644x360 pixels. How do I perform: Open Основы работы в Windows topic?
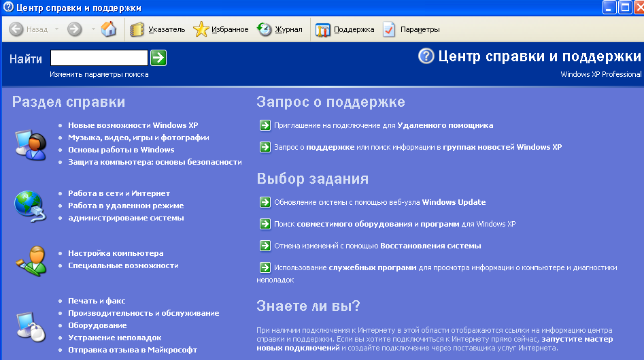coord(121,150)
